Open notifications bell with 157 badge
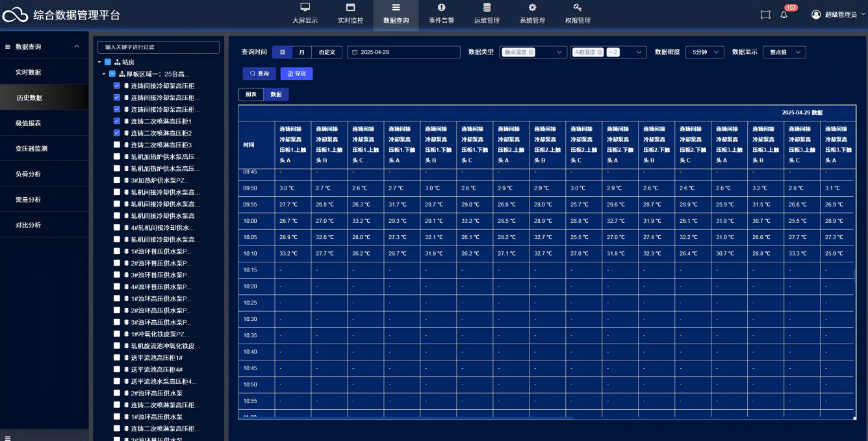This screenshot has height=441, width=868. pyautogui.click(x=784, y=15)
